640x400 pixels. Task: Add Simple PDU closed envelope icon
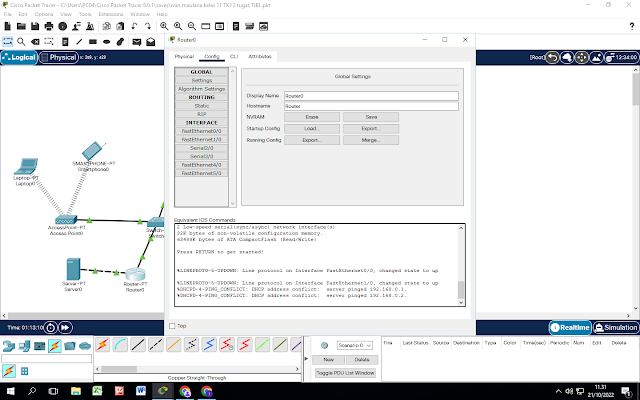point(137,42)
